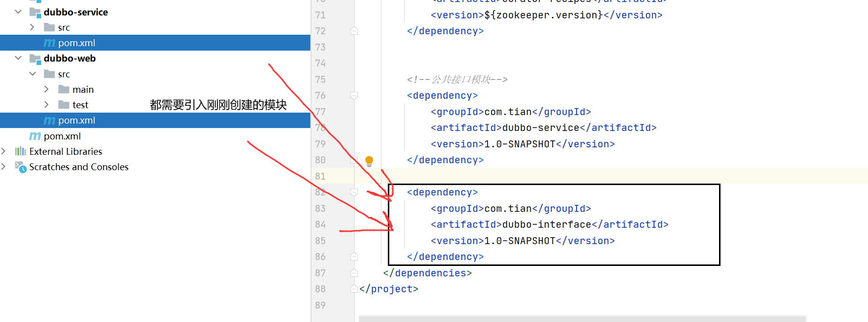Click Maven icon of dubbo-web pom.xml
This screenshot has width=868, height=322.
pos(49,120)
